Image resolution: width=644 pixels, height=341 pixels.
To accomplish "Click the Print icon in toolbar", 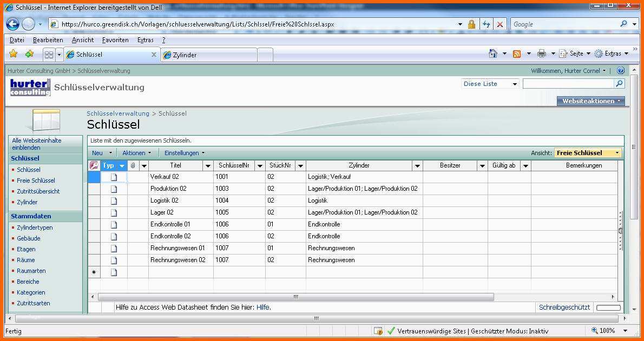I will tap(542, 54).
